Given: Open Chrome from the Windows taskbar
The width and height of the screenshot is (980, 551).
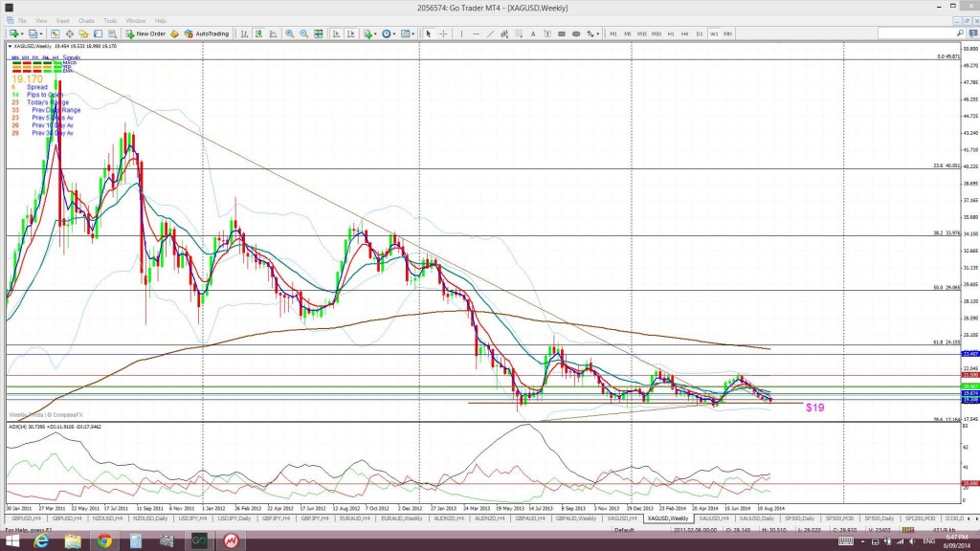Looking at the screenshot, I should pyautogui.click(x=102, y=541).
